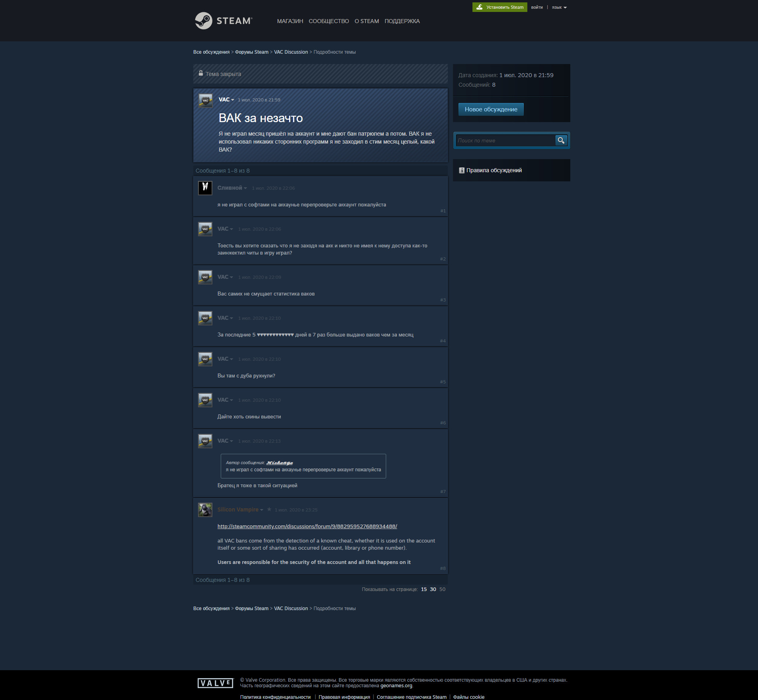Open Правовая информация footer link
758x700 pixels.
tap(344, 697)
